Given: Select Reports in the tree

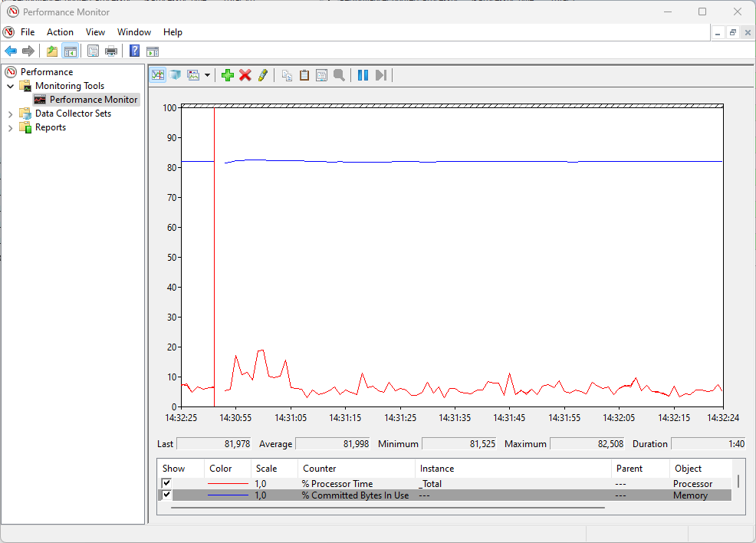Looking at the screenshot, I should (51, 128).
